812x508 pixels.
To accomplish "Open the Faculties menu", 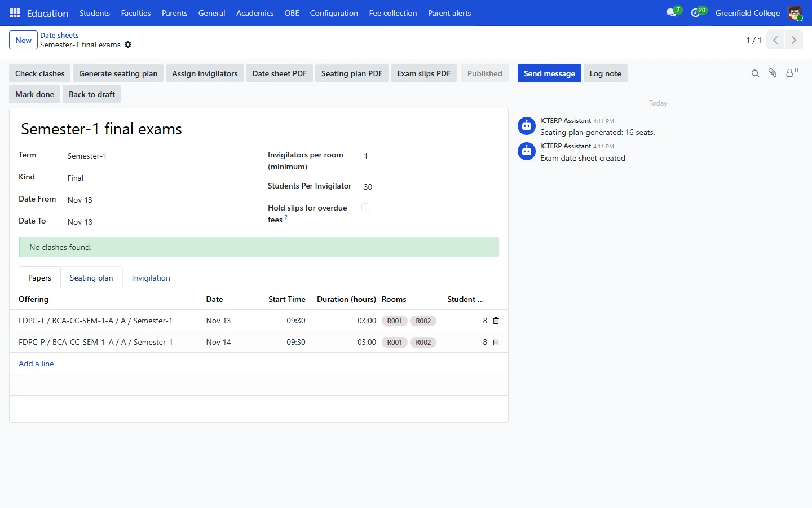I will coord(136,13).
